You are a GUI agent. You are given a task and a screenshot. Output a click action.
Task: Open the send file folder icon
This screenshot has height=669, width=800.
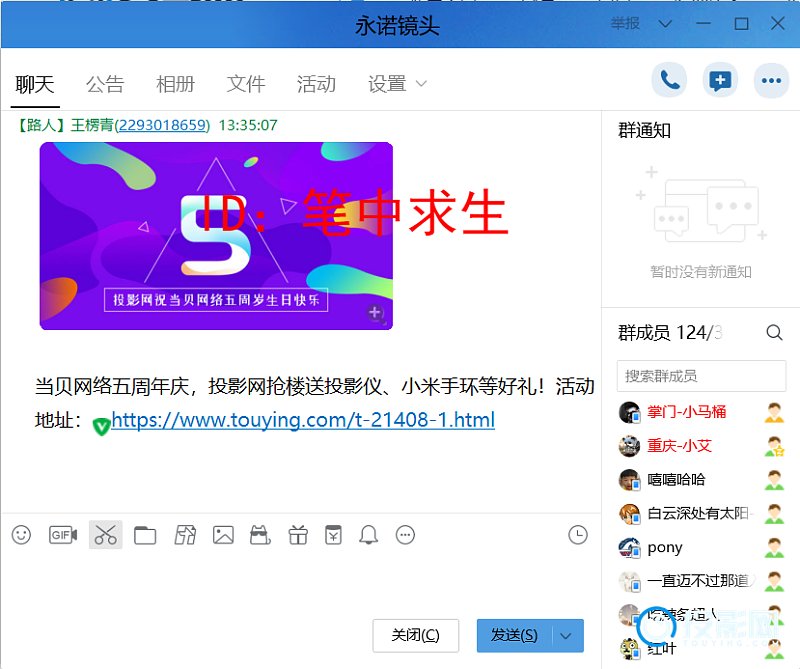[x=145, y=535]
